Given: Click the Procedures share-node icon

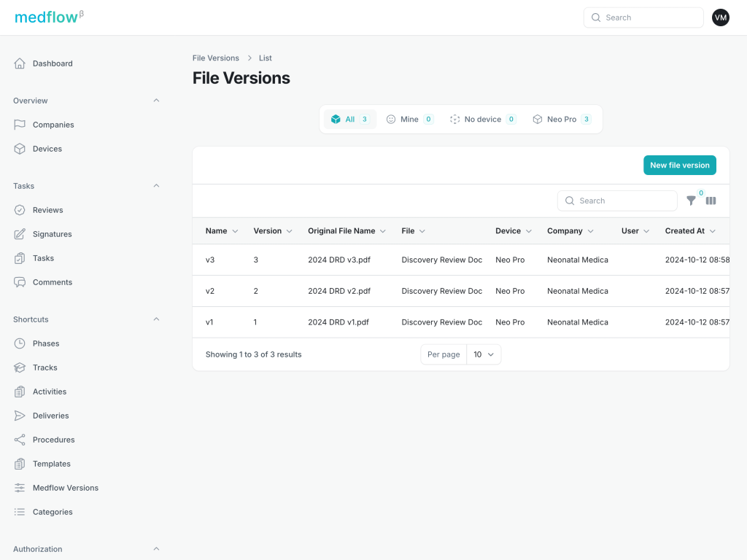Looking at the screenshot, I should point(20,440).
